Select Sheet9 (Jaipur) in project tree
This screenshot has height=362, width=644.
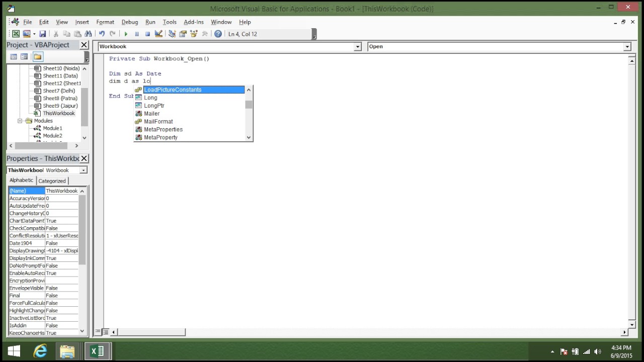[60, 106]
